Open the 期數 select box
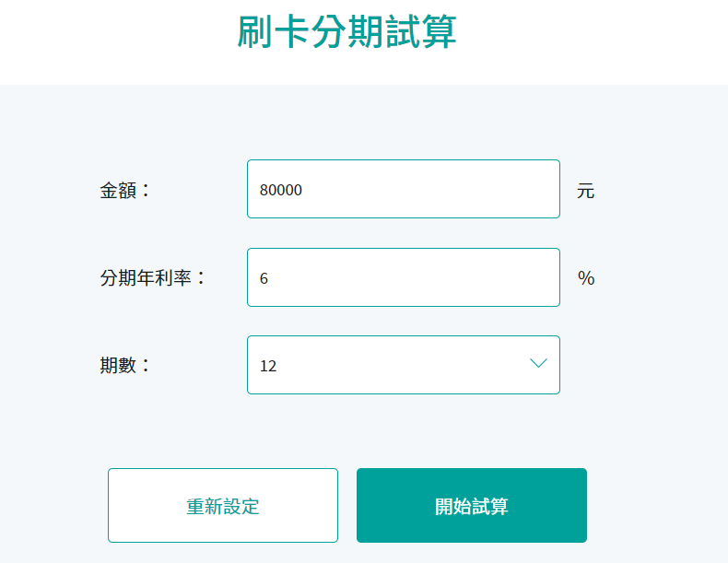728x563 pixels. [x=404, y=365]
